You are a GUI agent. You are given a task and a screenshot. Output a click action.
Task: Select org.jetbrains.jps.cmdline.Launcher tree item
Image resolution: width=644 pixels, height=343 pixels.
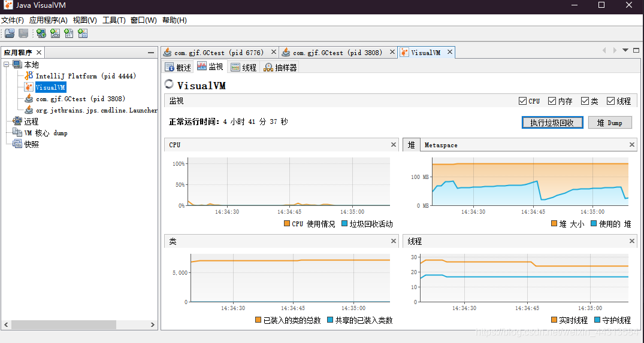click(x=96, y=110)
